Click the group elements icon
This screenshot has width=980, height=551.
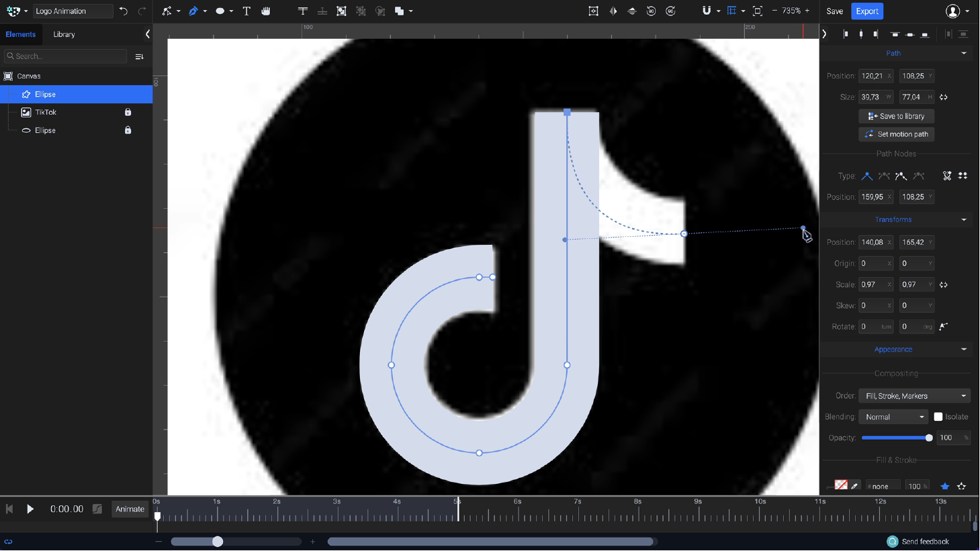coord(341,11)
